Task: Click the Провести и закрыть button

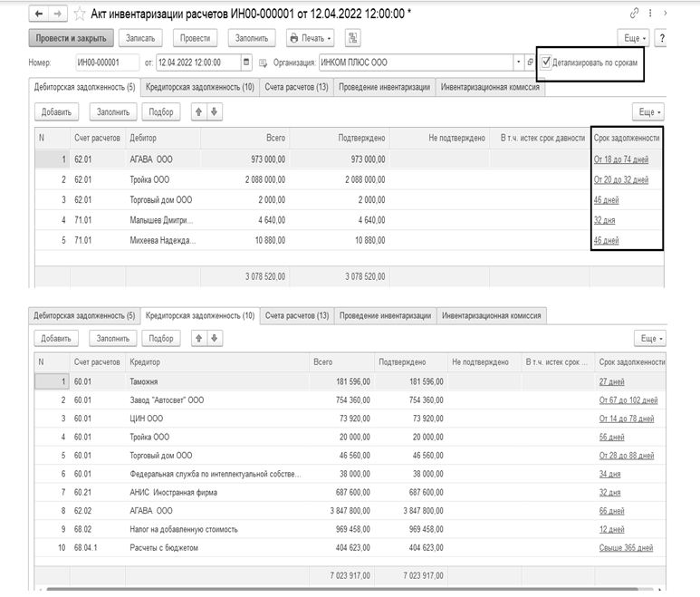Action: pos(72,38)
